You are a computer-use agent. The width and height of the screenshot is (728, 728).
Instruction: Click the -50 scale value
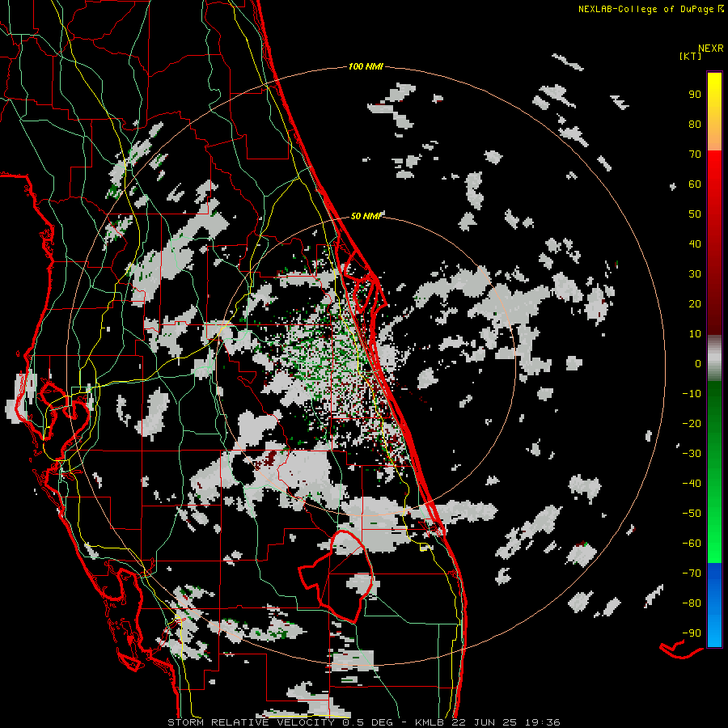click(x=692, y=514)
